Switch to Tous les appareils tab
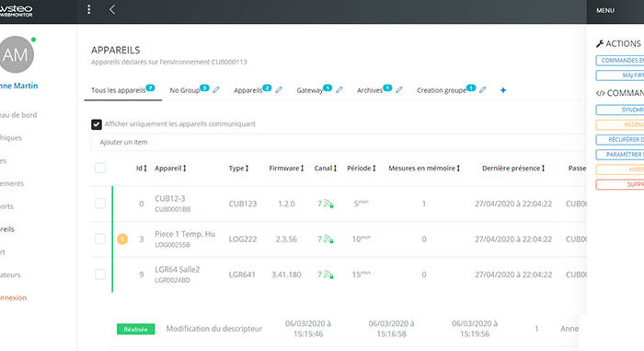 (x=122, y=90)
